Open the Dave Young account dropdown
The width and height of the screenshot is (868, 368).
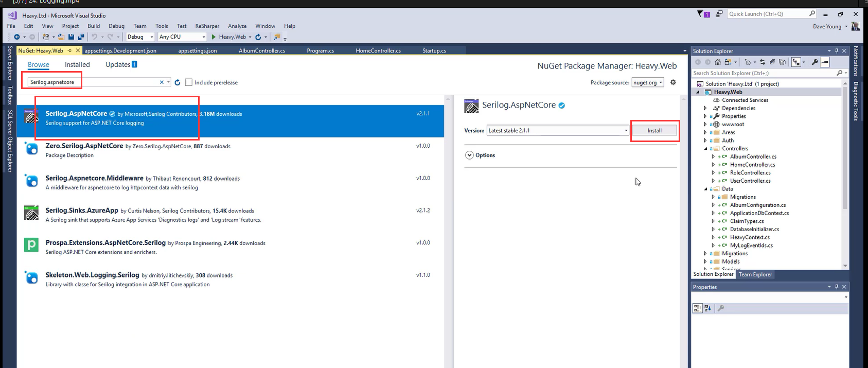click(846, 27)
